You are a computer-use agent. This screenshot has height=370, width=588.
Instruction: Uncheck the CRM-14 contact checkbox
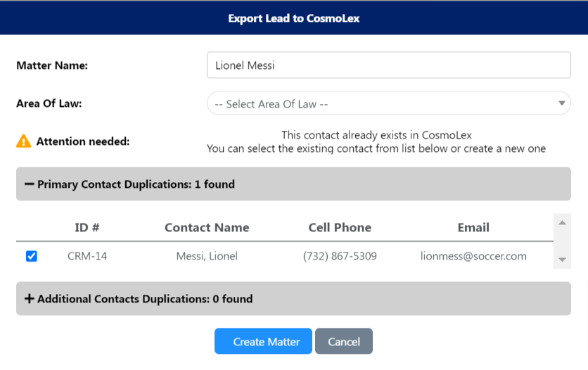[32, 257]
